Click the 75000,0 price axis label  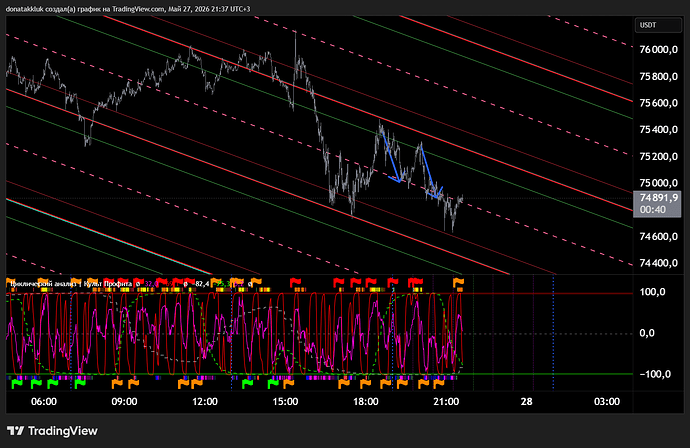658,183
